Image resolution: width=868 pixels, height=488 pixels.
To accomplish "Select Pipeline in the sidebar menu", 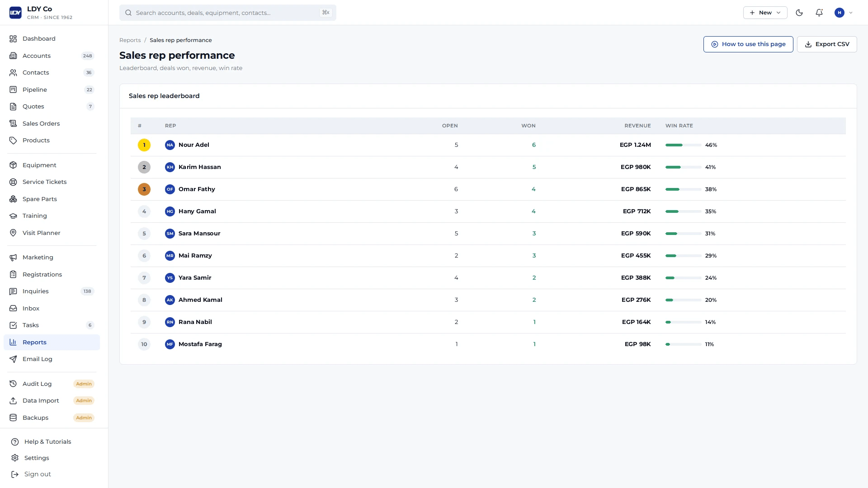I will (x=52, y=89).
